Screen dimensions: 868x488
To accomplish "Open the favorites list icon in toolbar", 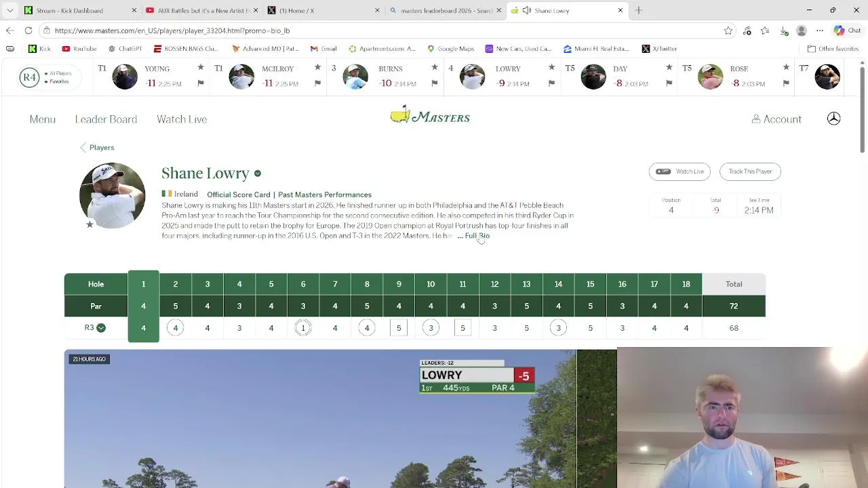I will point(765,30).
